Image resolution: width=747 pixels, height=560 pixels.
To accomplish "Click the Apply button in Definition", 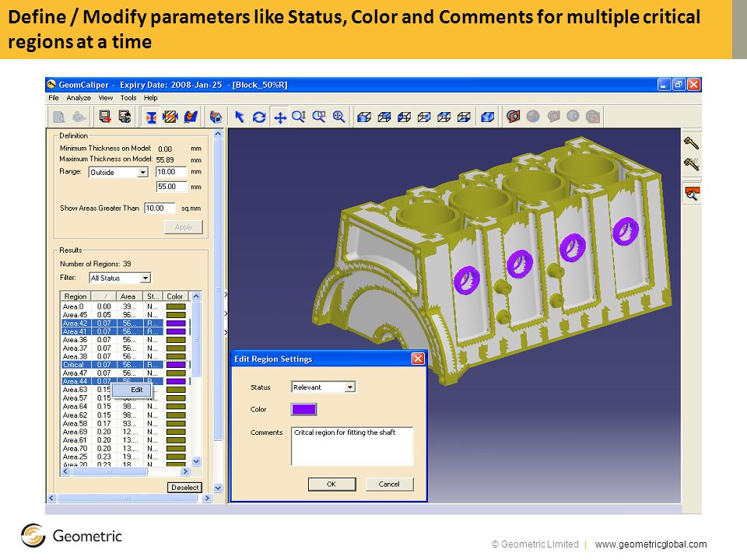I will (184, 227).
